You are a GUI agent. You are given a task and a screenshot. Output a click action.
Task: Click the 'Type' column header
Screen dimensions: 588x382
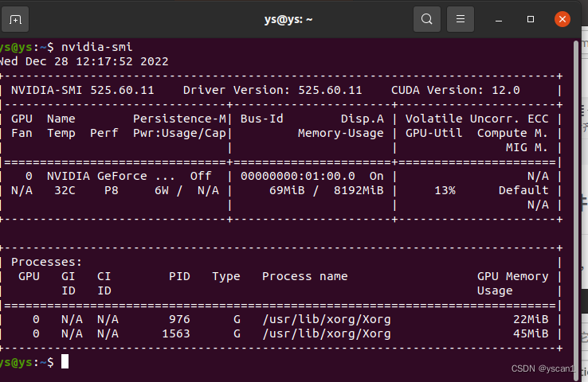tap(226, 277)
